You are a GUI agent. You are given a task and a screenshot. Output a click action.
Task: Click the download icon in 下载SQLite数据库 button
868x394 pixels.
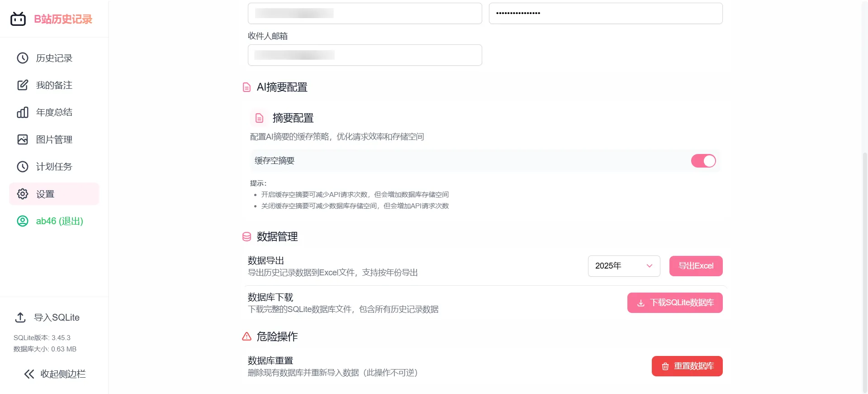pyautogui.click(x=641, y=303)
